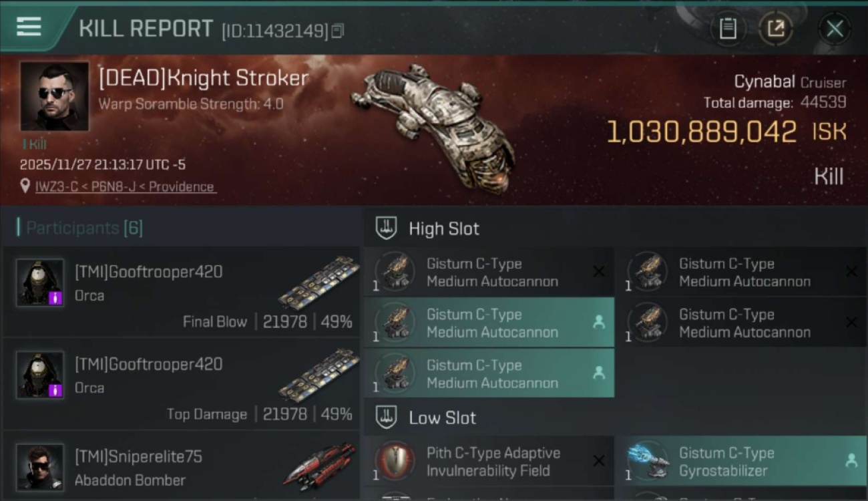Select the Participants [6] header

pyautogui.click(x=80, y=228)
